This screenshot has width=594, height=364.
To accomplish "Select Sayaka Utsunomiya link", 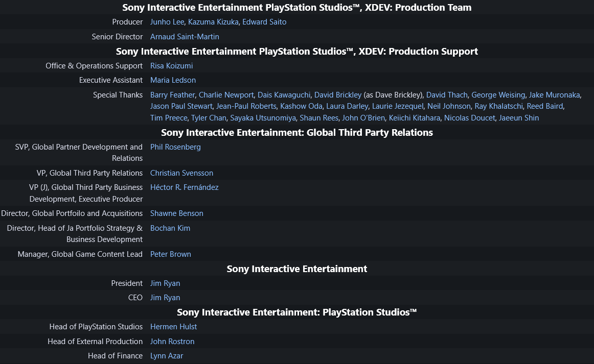I will point(263,118).
